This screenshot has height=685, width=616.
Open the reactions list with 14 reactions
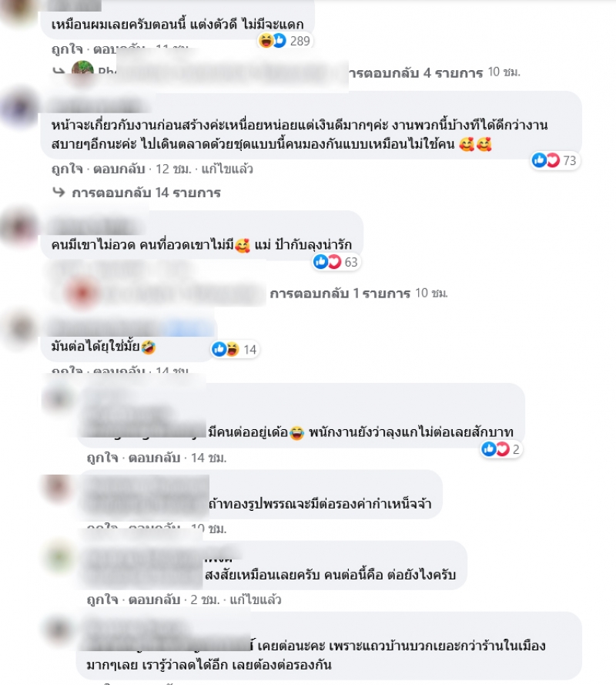click(x=235, y=349)
